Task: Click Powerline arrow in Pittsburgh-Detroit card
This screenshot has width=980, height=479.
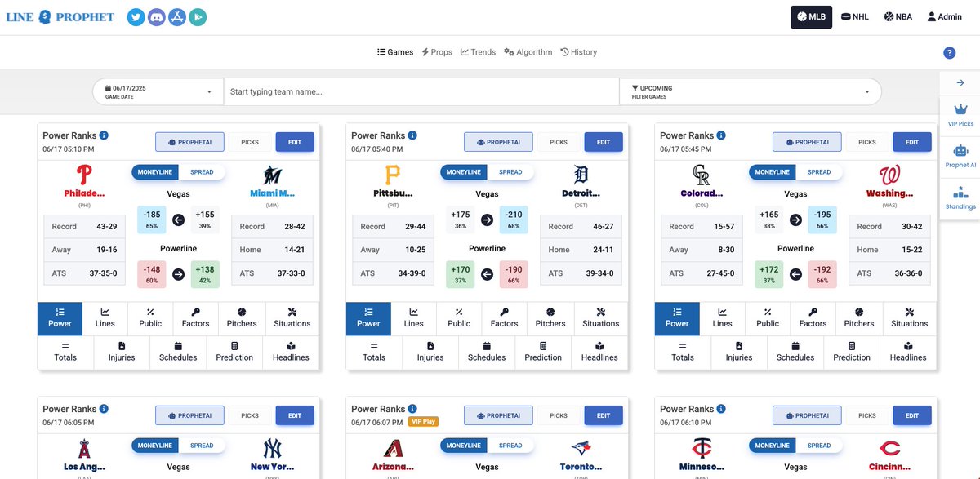Action: (x=488, y=274)
